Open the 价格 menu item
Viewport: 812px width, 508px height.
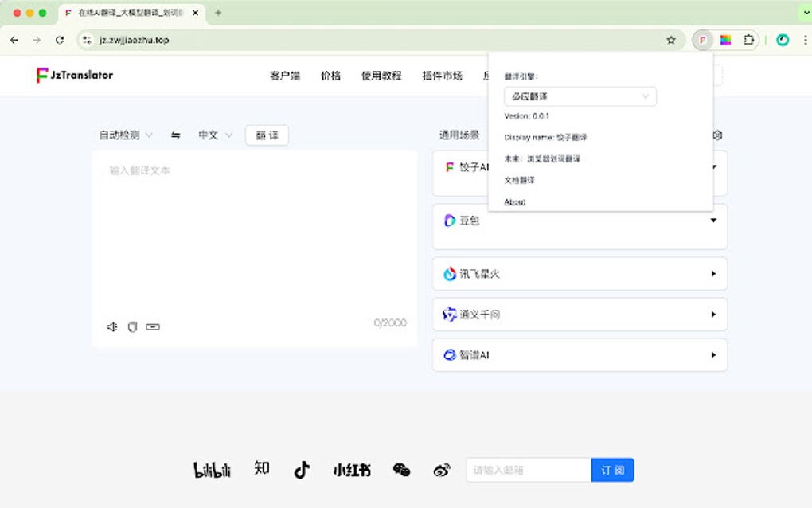(x=330, y=76)
